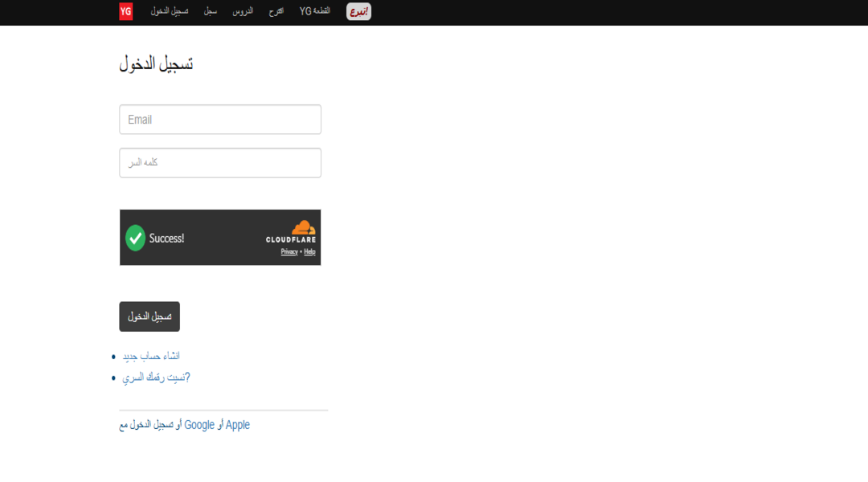Click the كلمة السر password field

(220, 162)
